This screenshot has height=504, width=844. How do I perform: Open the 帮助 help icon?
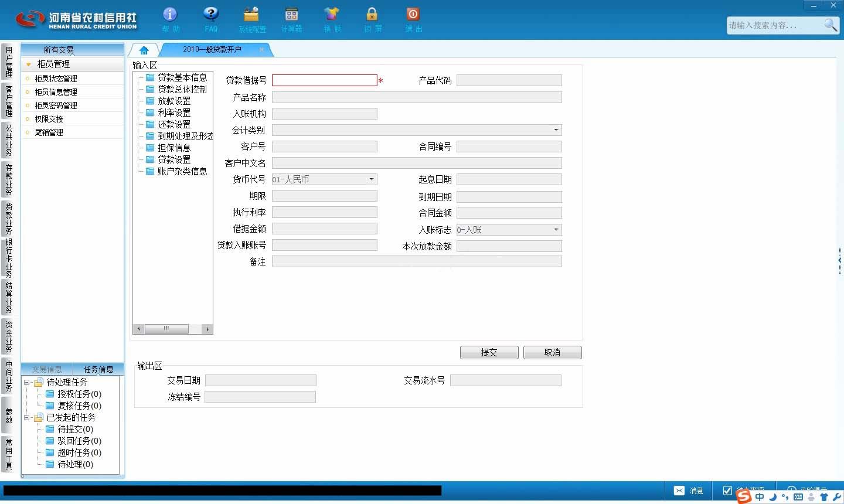pos(170,14)
